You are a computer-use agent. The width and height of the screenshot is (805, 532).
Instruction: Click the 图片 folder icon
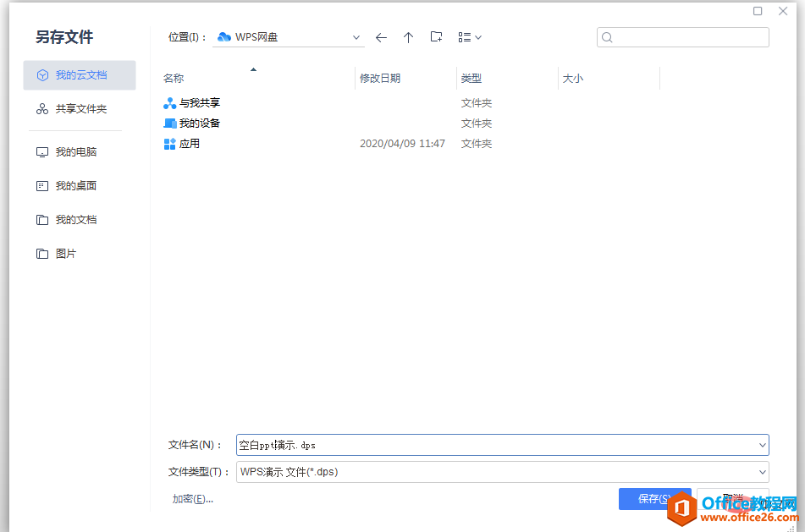[42, 254]
